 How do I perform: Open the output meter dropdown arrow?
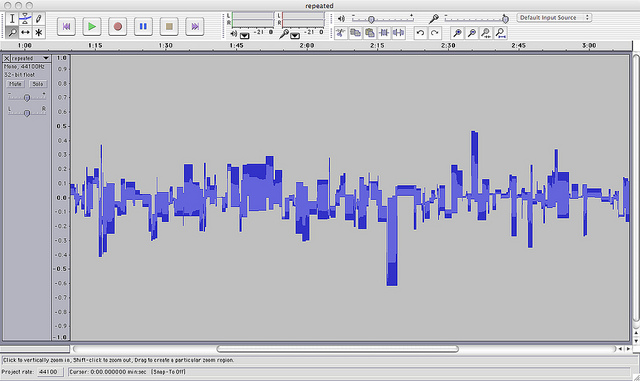click(244, 36)
